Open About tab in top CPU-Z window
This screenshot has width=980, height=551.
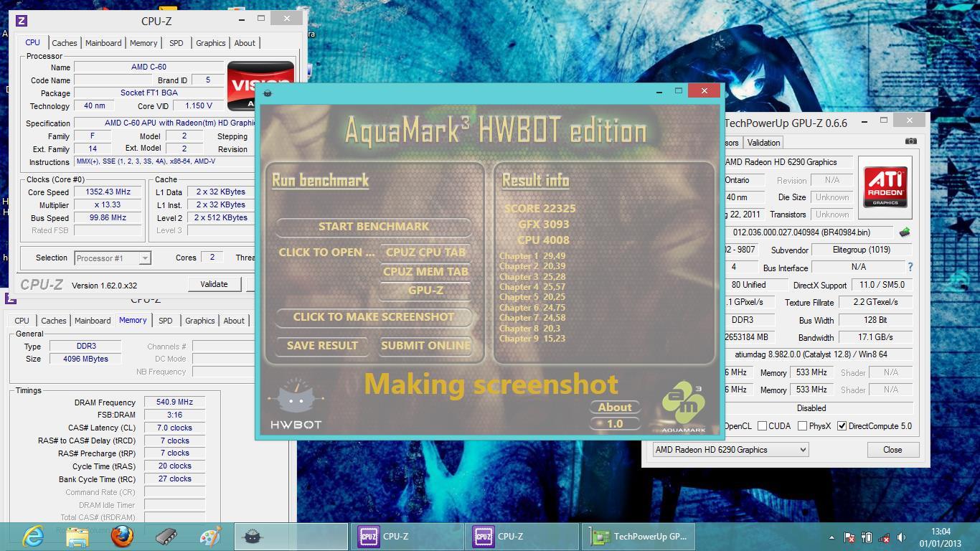pos(245,43)
